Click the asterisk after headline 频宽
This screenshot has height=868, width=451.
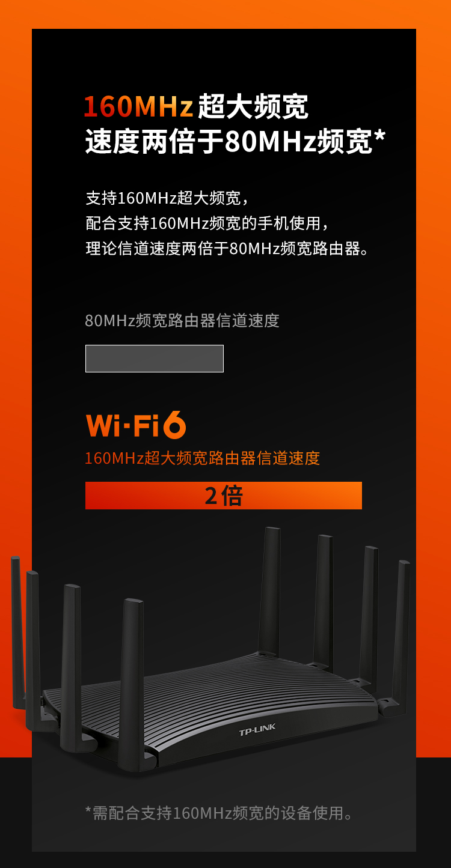pos(379,138)
